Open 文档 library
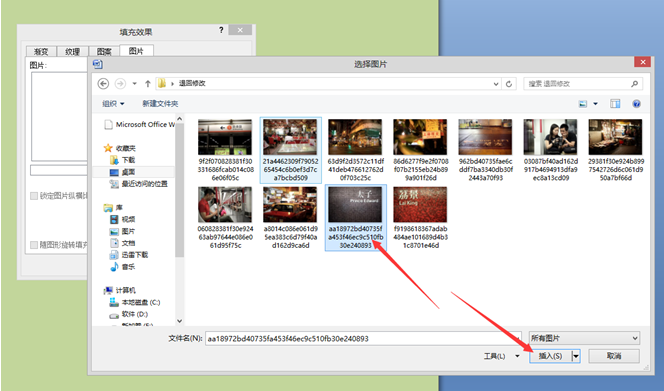 (122, 243)
